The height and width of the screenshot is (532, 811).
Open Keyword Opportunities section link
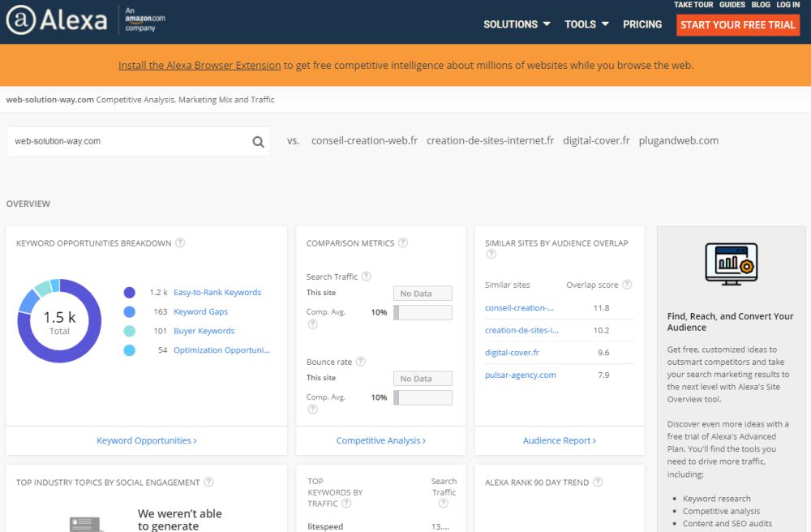(146, 440)
